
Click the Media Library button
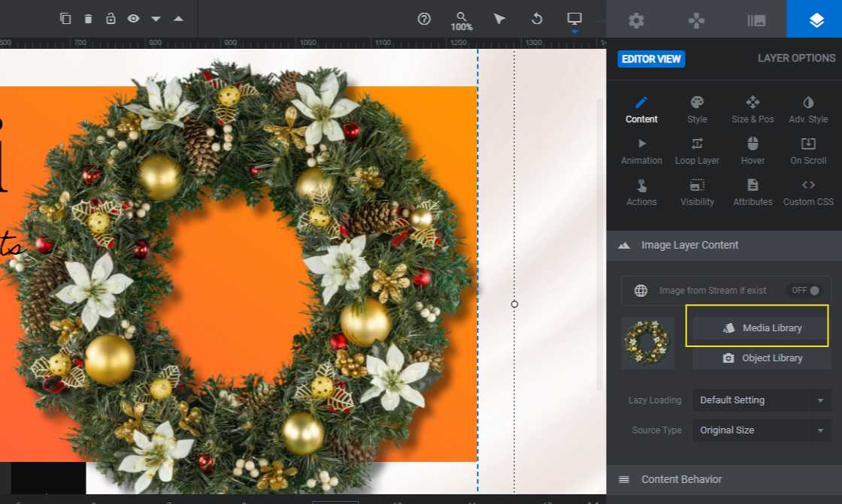click(x=762, y=328)
